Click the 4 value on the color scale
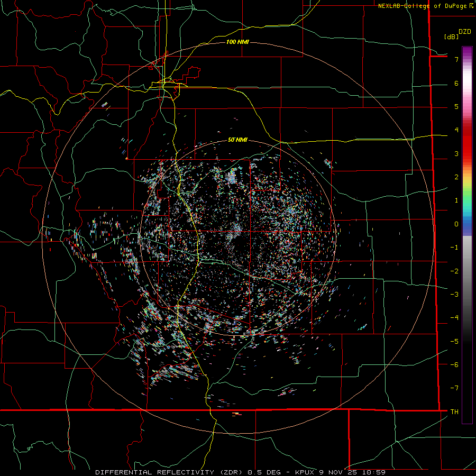The image size is (476, 476). coord(456,130)
